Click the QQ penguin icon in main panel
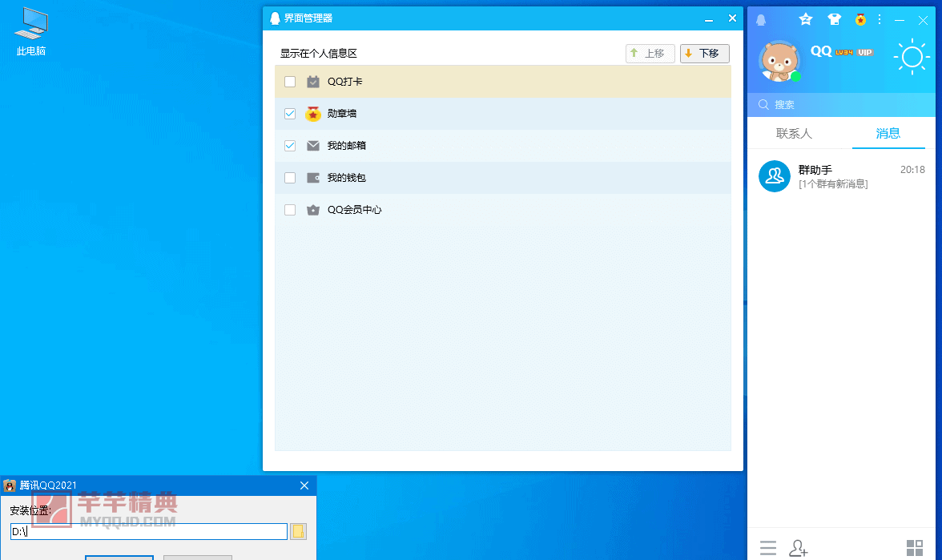Image resolution: width=942 pixels, height=560 pixels. pos(761,20)
